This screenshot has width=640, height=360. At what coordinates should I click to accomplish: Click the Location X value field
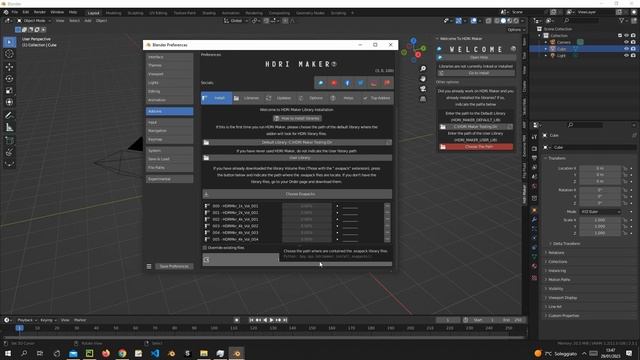tap(600, 168)
